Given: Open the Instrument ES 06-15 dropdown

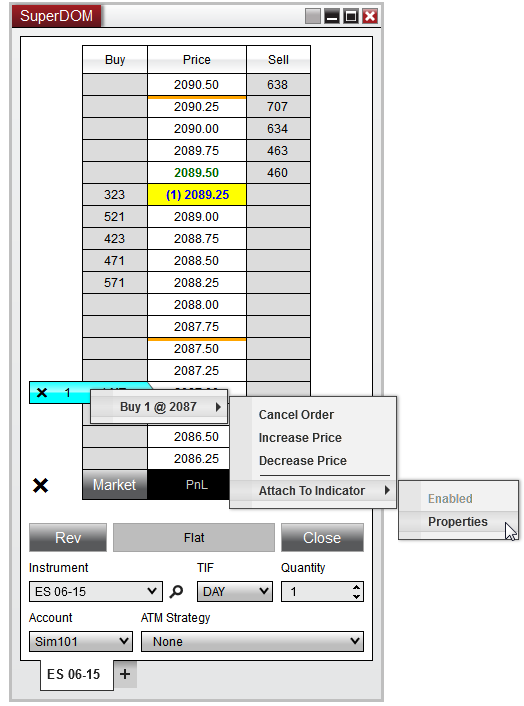Looking at the screenshot, I should 96,591.
